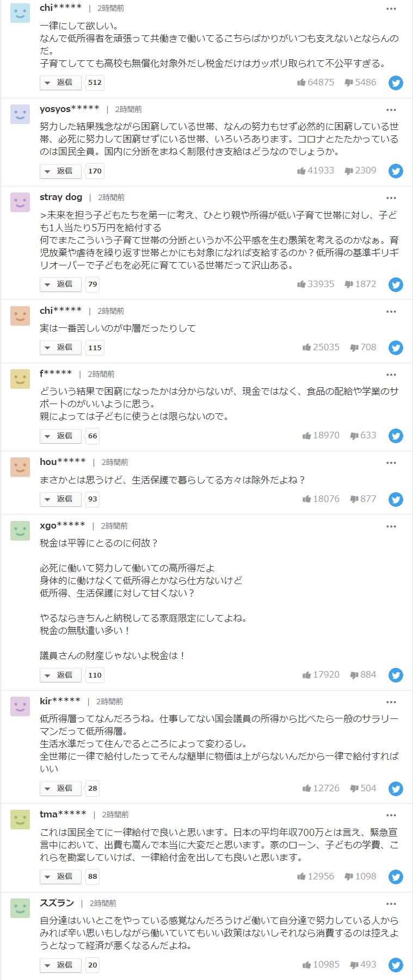Open more options menu for stray dog comment
The height and width of the screenshot is (980, 413).
(391, 198)
